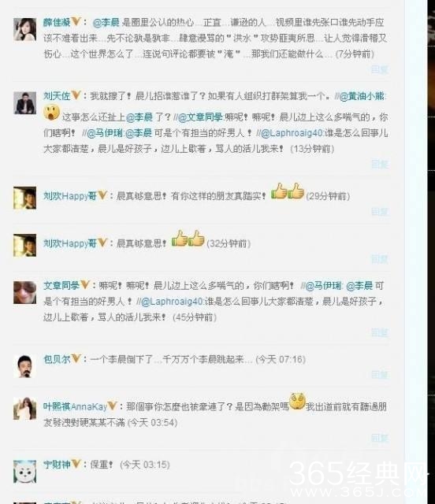Click the dizzy emoji in 叶熙祺AnnaKay's comment
Viewport: 435px width, 504px height.
(297, 402)
